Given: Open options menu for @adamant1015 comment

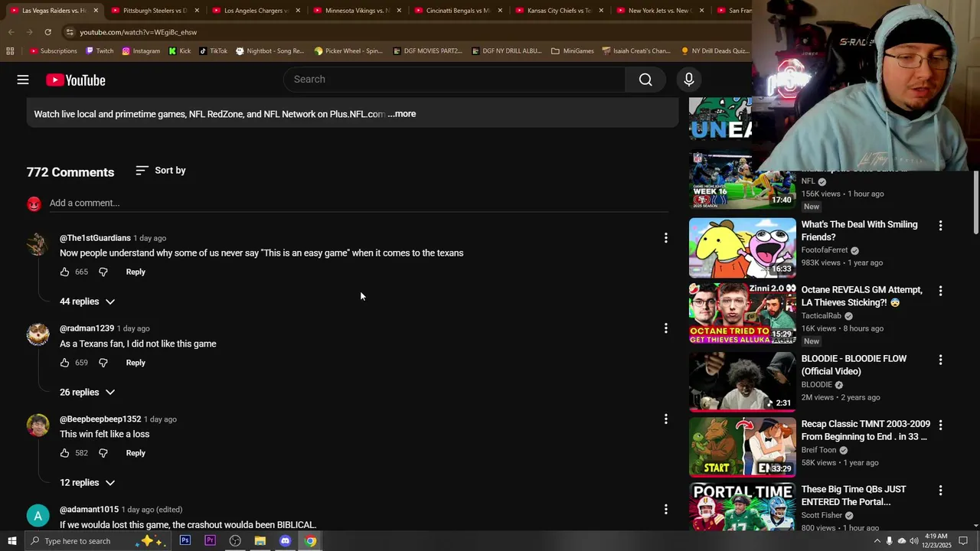Looking at the screenshot, I should pyautogui.click(x=666, y=510).
